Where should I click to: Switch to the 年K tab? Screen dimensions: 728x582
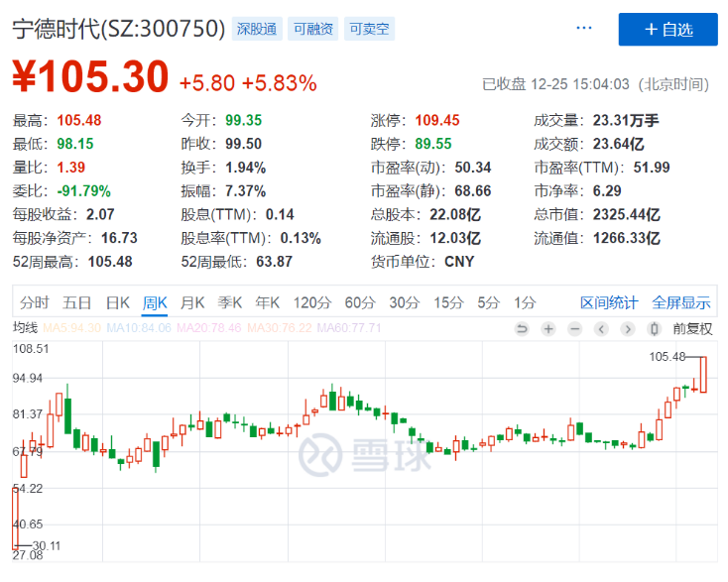(x=268, y=303)
